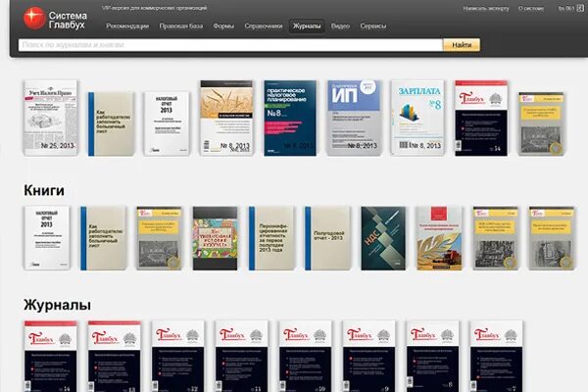Open the ИП journal № 8, 2013
588x392 pixels.
(x=354, y=118)
